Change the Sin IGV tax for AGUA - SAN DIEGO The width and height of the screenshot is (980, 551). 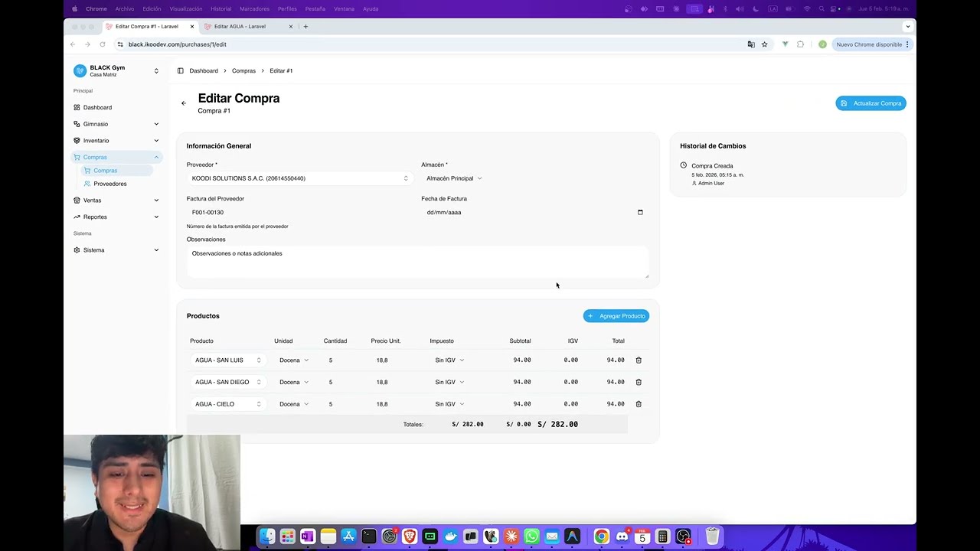click(x=449, y=382)
